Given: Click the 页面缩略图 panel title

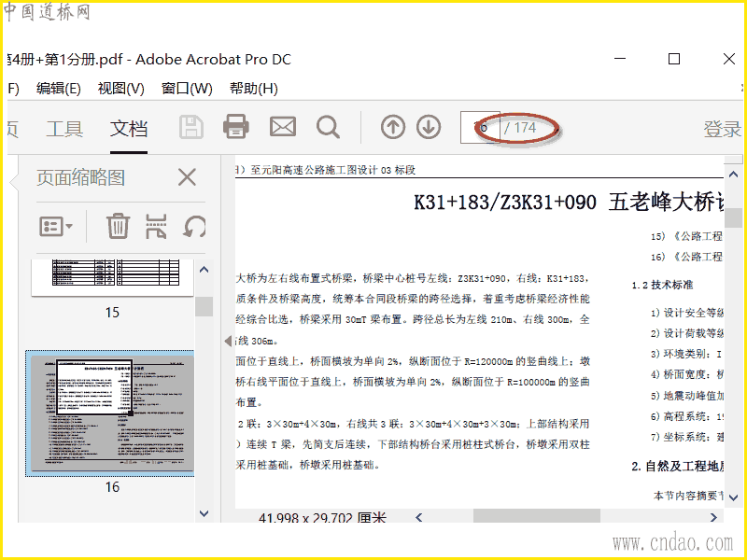Looking at the screenshot, I should pos(81,177).
